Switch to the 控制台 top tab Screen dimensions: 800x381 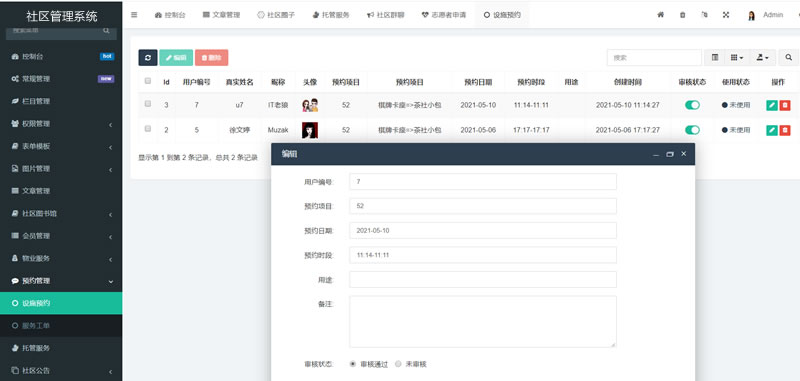pos(170,15)
